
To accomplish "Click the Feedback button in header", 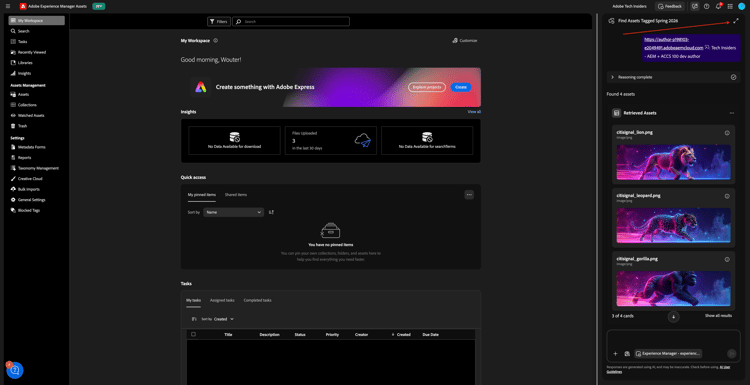I will pos(670,6).
